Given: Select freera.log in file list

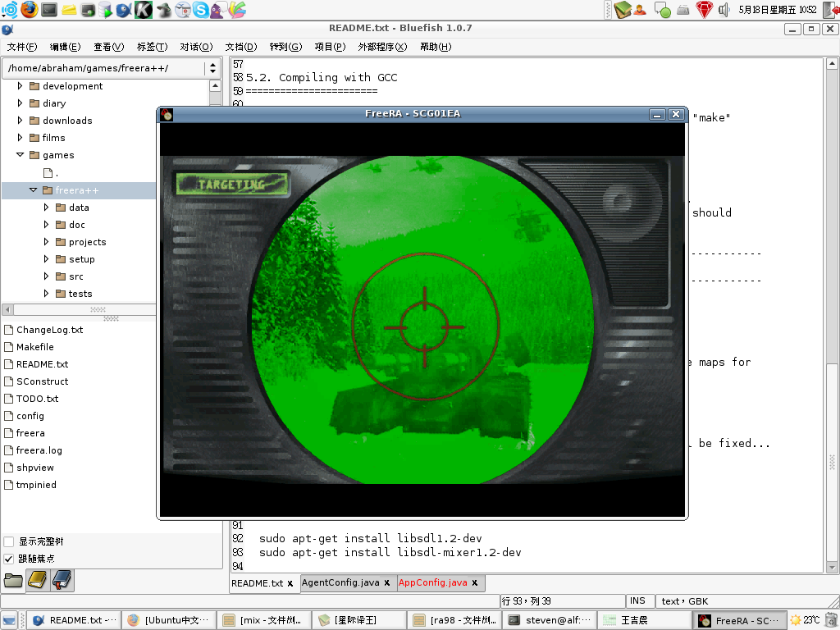Looking at the screenshot, I should pyautogui.click(x=39, y=450).
